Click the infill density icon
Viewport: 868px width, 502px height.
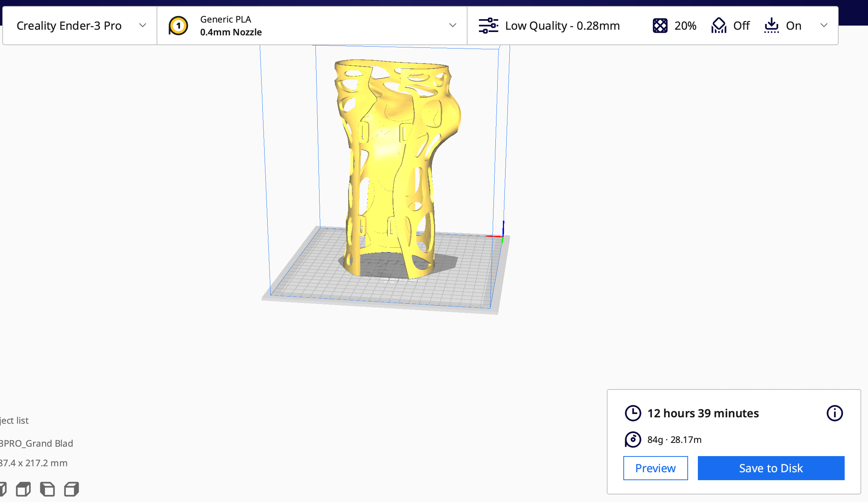point(661,26)
